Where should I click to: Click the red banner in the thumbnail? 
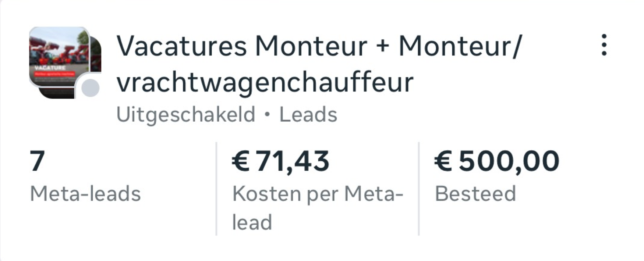click(x=54, y=74)
